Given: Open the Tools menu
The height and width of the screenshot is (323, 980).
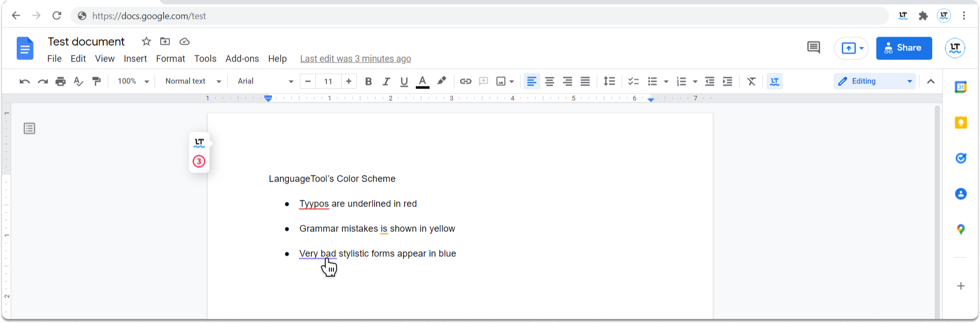Looking at the screenshot, I should (x=205, y=59).
